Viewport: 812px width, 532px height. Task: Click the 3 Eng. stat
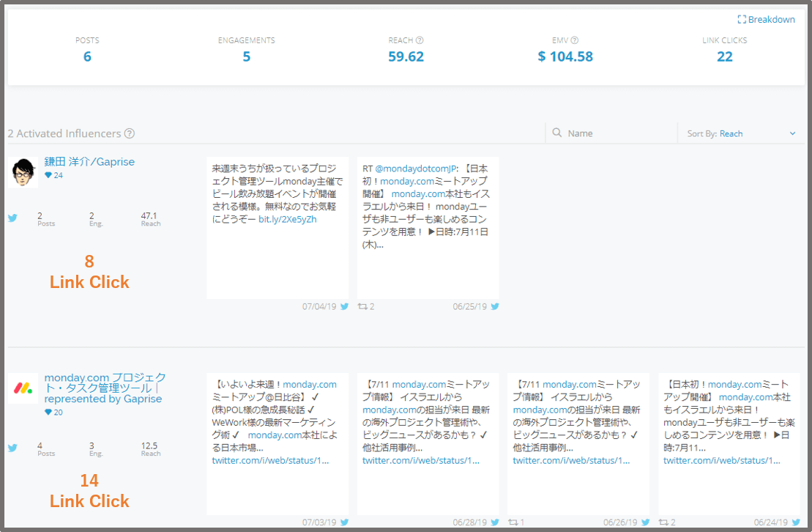click(x=96, y=448)
